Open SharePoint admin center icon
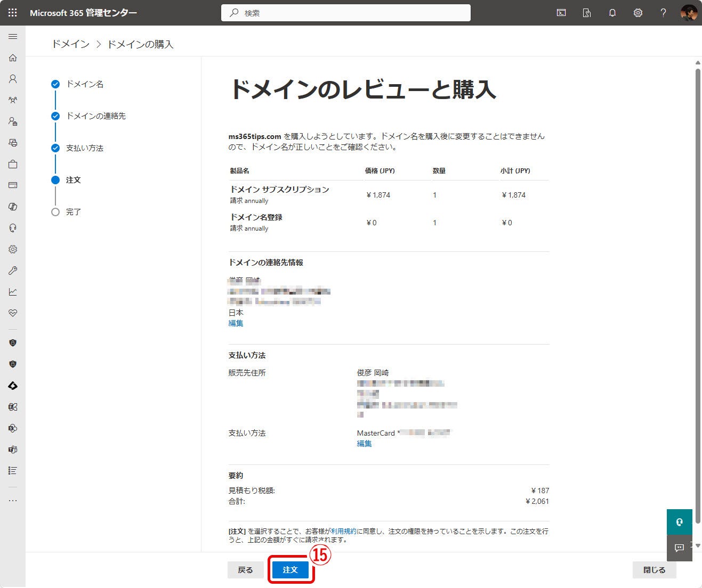Viewport: 702px width, 588px height. pyautogui.click(x=13, y=428)
